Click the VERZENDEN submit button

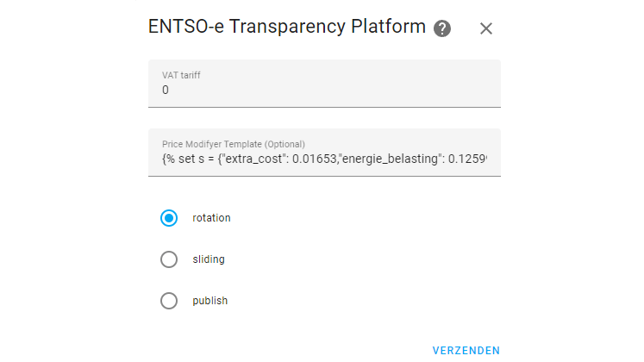(466, 351)
